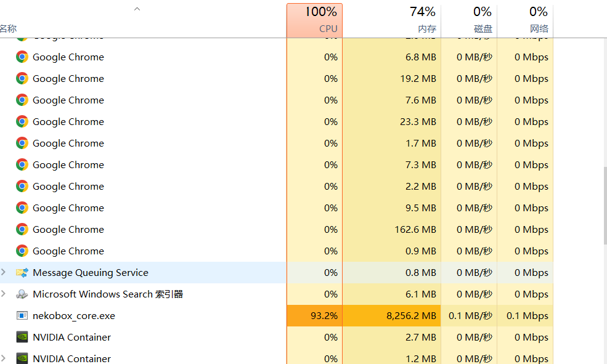Click the 93.2% CPU cell
The height and width of the screenshot is (364, 607).
[315, 315]
